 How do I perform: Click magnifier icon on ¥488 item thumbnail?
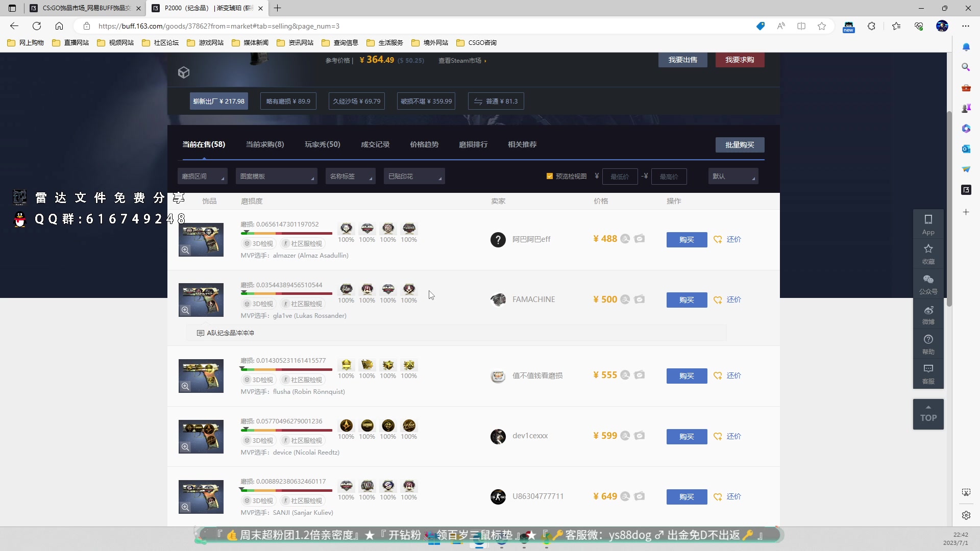click(x=185, y=250)
